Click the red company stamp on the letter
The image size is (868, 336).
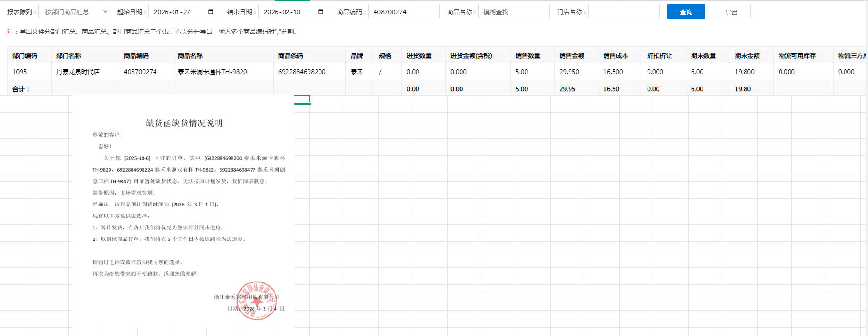(x=257, y=301)
